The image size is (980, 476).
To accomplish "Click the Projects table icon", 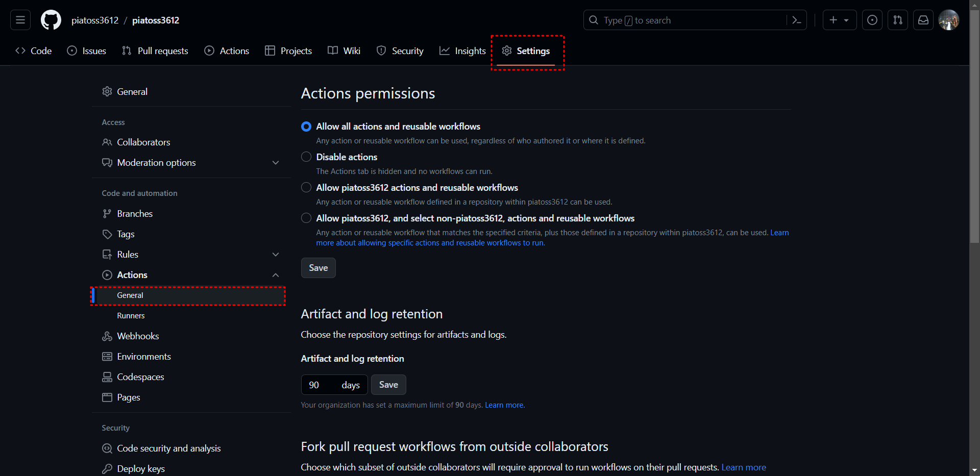I will pos(270,51).
